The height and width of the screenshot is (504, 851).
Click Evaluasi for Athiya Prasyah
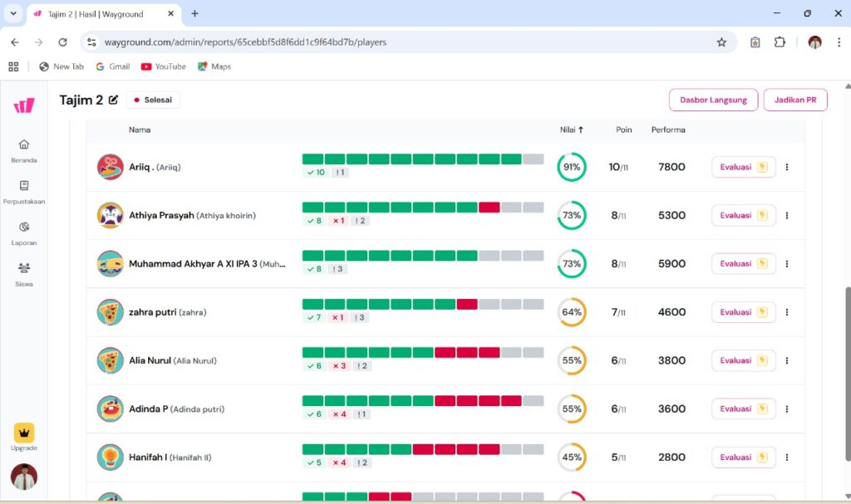pos(743,216)
